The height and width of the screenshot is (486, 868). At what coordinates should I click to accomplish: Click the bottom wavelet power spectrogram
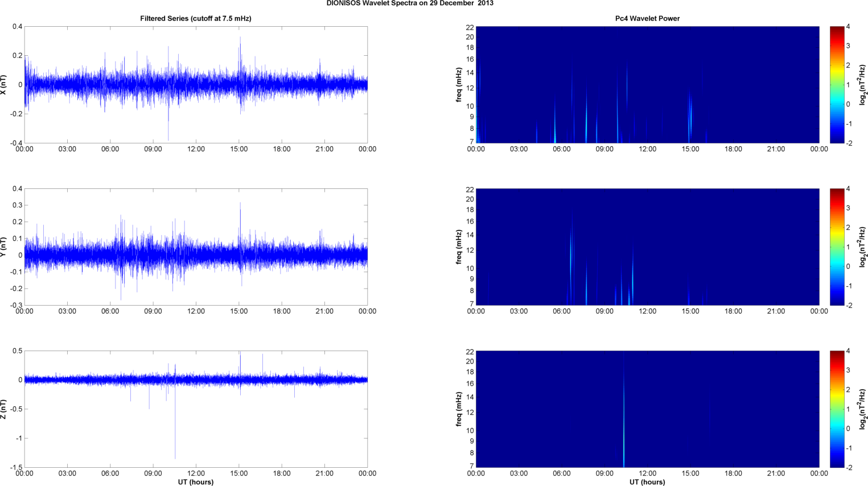(x=647, y=409)
